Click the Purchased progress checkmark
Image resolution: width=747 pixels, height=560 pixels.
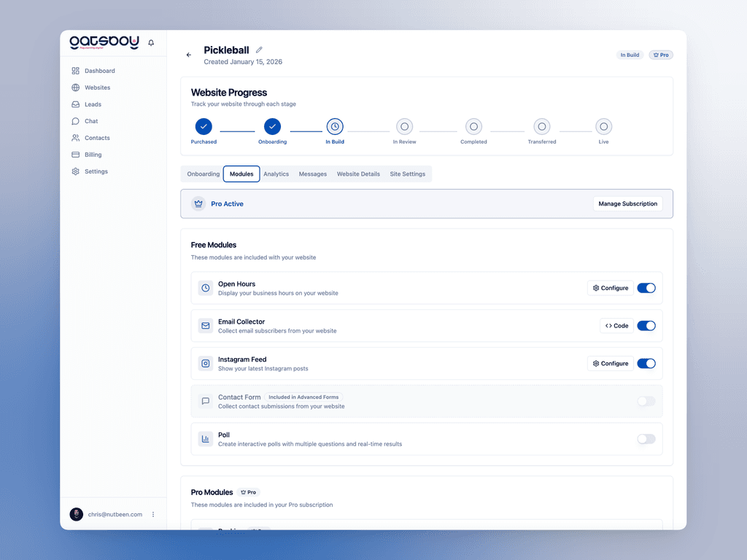(204, 125)
